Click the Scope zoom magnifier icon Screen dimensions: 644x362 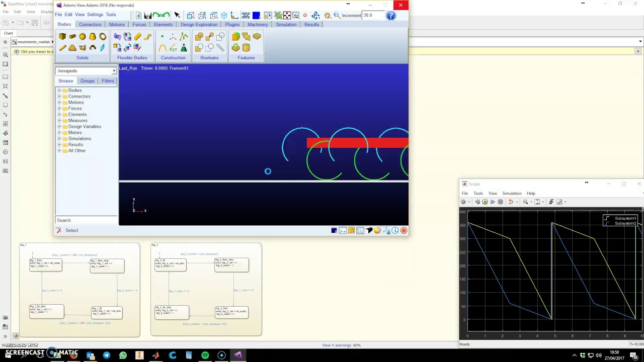pos(525,202)
